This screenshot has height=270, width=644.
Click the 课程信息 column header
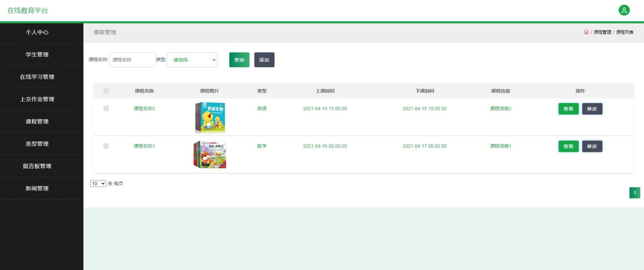point(501,91)
